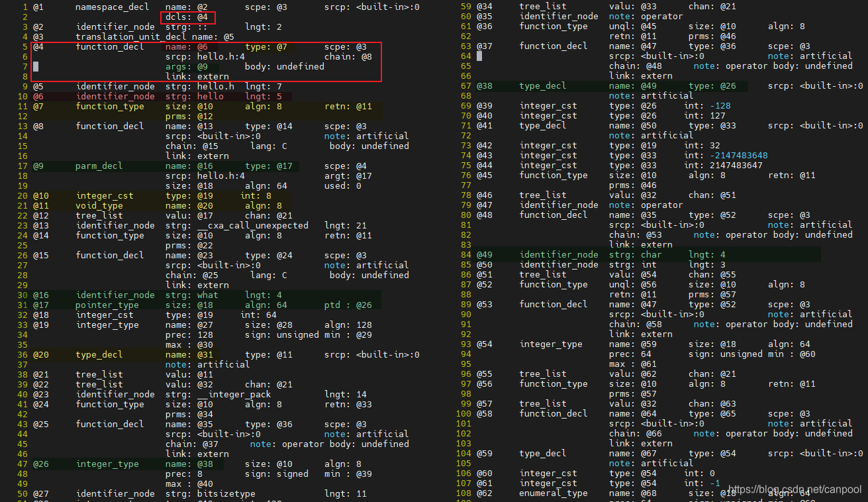This screenshot has width=868, height=502.
Task: Click the 'int: -1' value of @61
Action: (x=703, y=483)
